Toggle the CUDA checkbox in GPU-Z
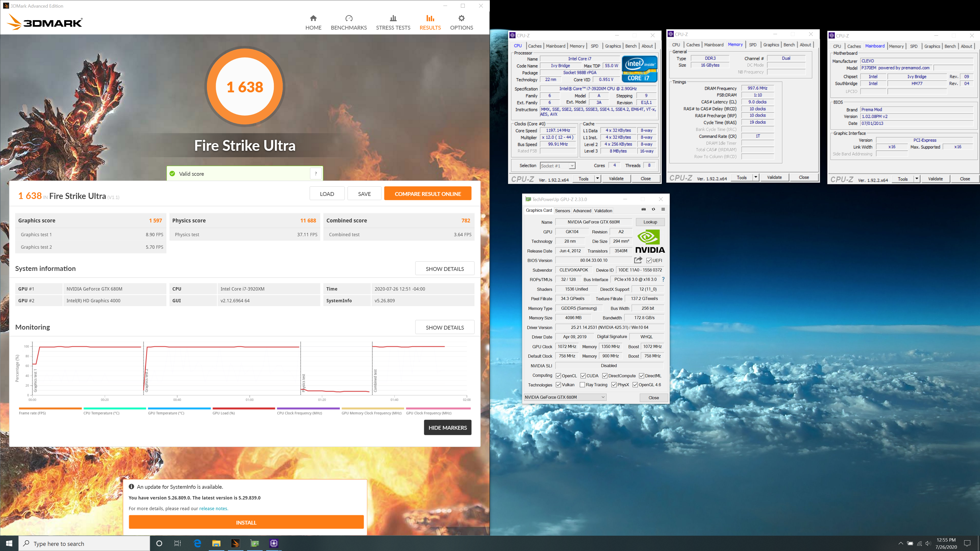This screenshot has height=551, width=980. 583,376
